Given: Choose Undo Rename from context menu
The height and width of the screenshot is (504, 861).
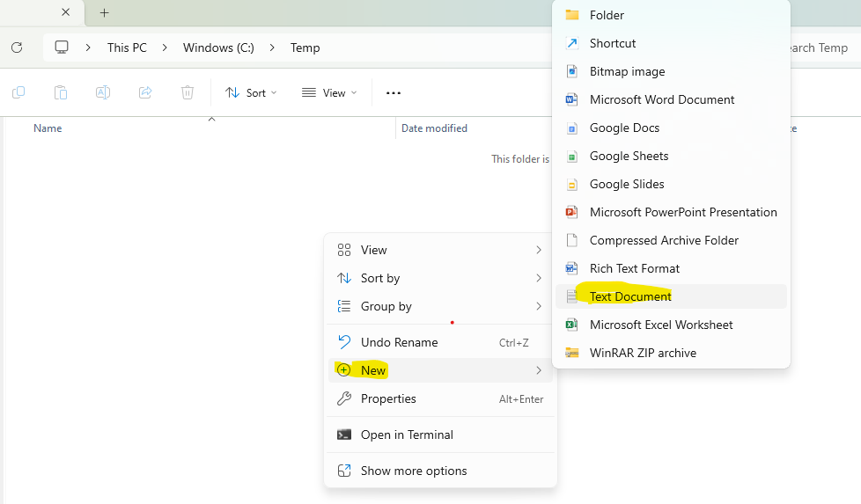Looking at the screenshot, I should [x=440, y=342].
